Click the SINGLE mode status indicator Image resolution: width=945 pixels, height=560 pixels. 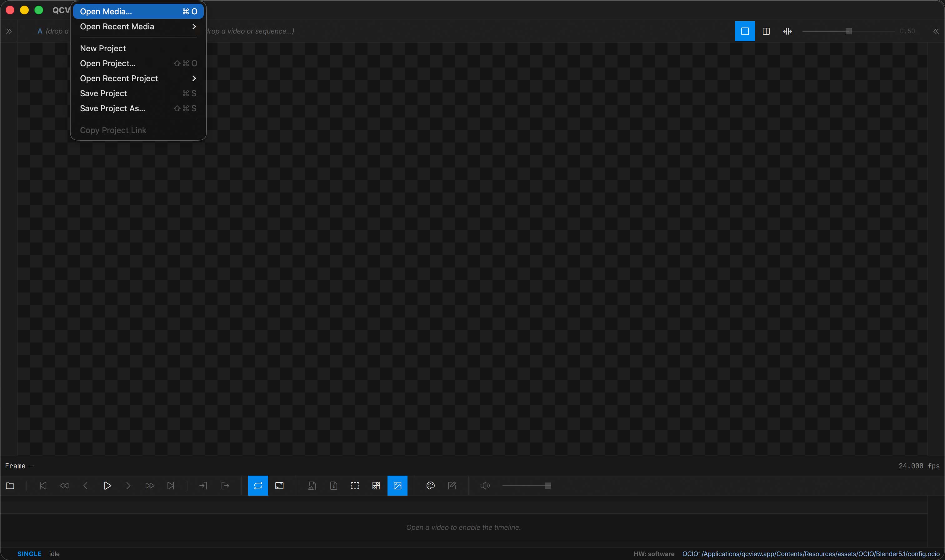click(29, 554)
